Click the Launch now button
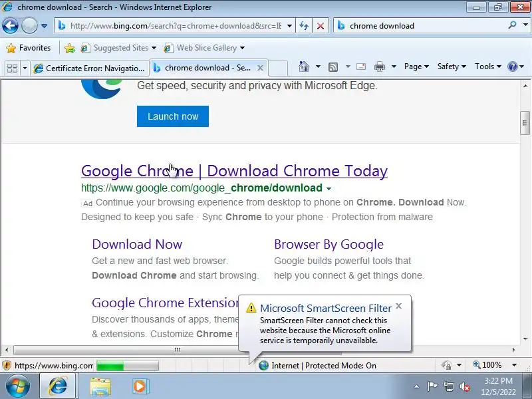 173,116
